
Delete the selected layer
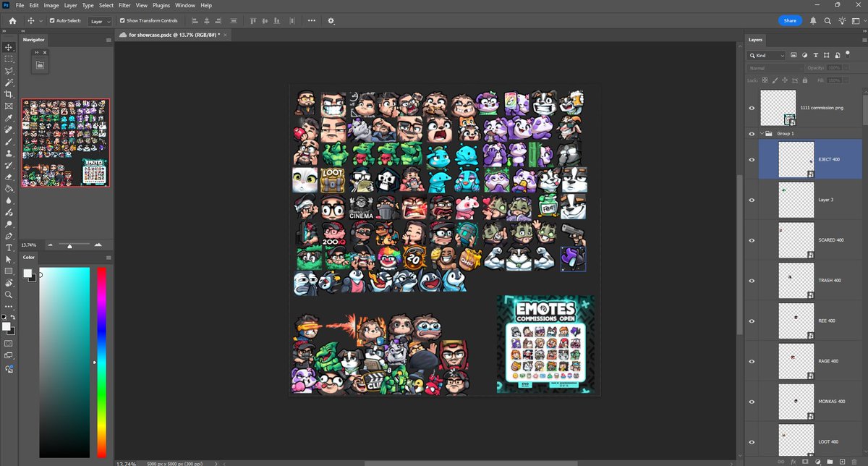(854, 462)
